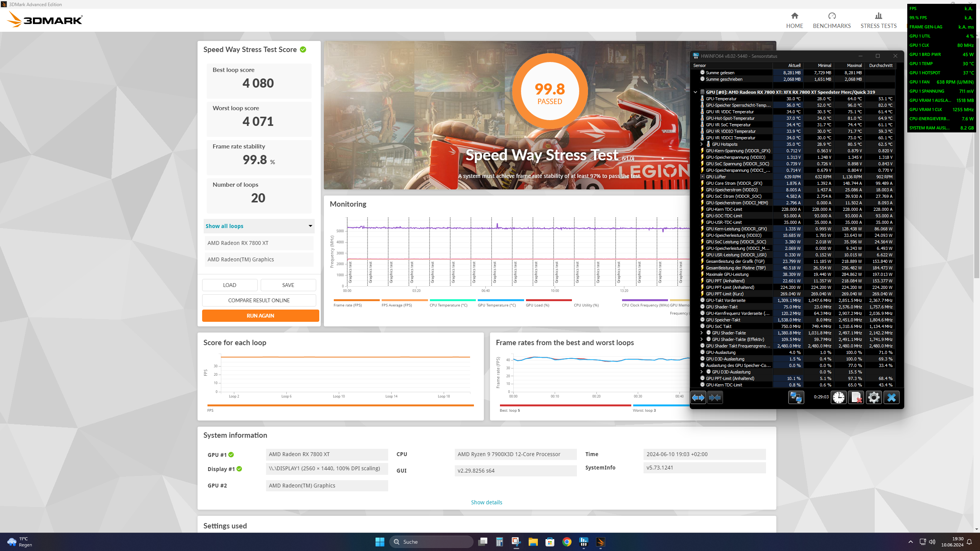
Task: Open HWiNFO sensor settings gear
Action: pos(874,398)
